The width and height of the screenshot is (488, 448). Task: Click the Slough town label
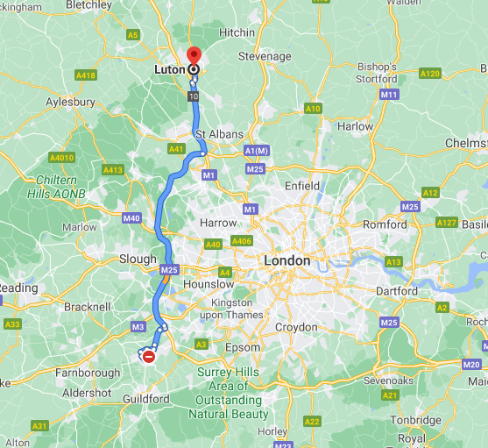click(138, 259)
